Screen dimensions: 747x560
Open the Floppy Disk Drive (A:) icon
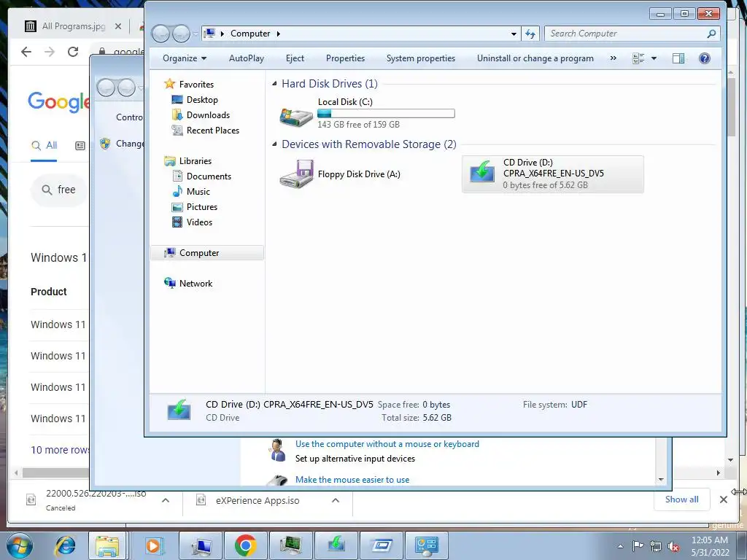[x=296, y=174]
